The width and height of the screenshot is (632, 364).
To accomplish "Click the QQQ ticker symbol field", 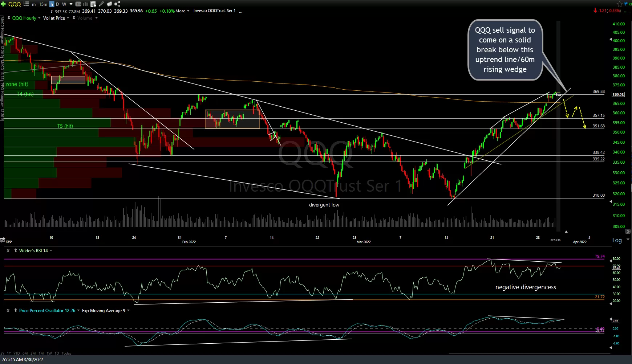I will coord(15,4).
